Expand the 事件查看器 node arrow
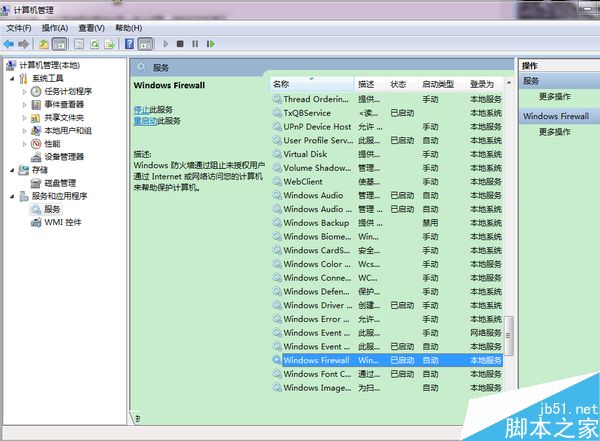This screenshot has height=441, width=600. pyautogui.click(x=24, y=105)
